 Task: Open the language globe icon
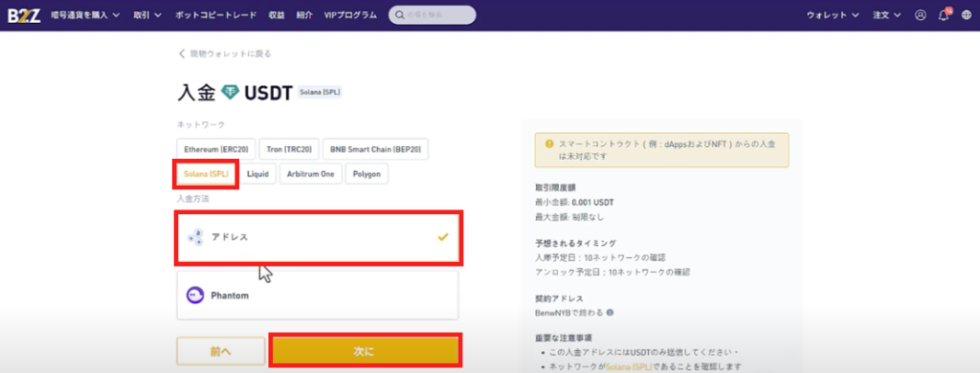point(967,15)
